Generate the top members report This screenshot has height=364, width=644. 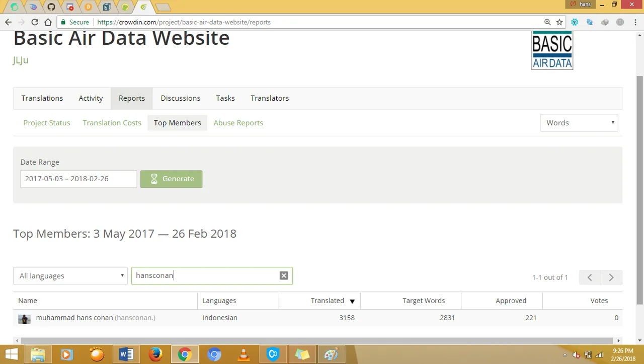(172, 179)
